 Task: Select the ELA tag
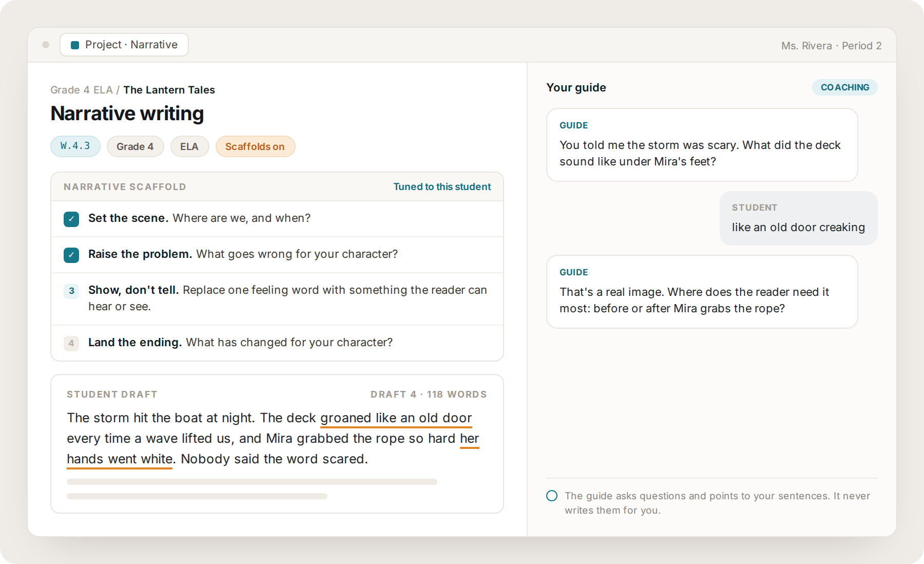point(189,146)
